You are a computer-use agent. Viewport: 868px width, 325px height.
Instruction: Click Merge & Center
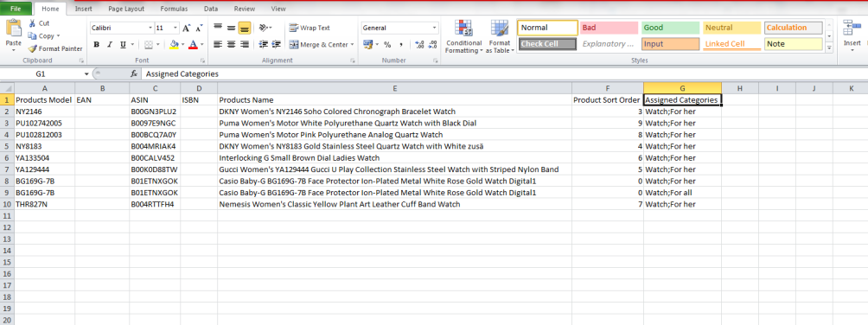(x=318, y=45)
